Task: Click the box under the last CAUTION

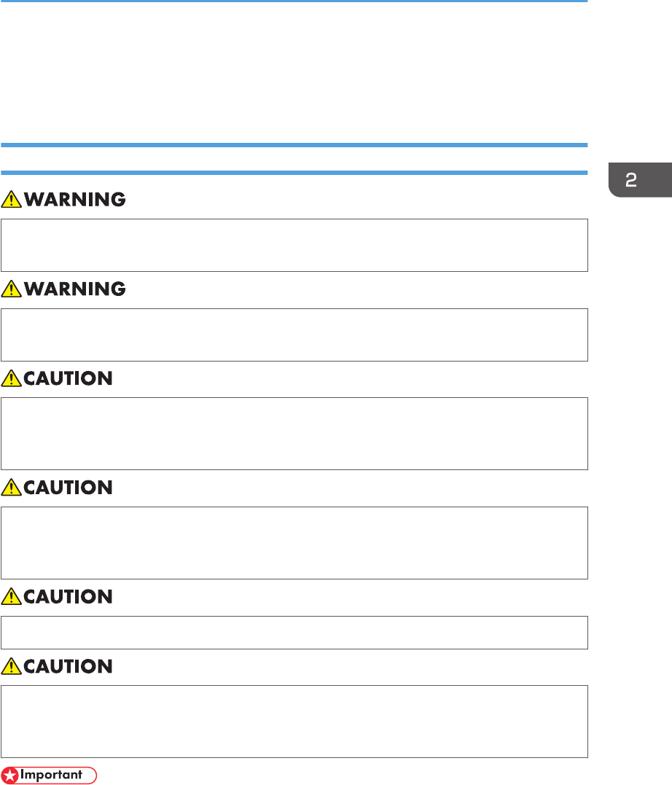Action: [294, 721]
